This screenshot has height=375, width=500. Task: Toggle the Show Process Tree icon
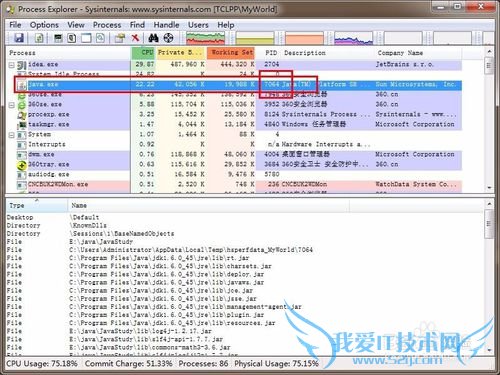tap(72, 38)
